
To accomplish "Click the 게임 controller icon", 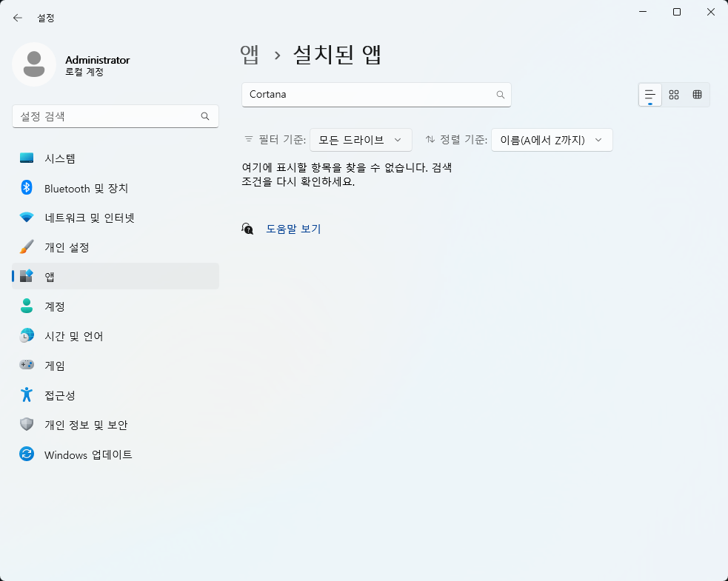I will [x=27, y=365].
